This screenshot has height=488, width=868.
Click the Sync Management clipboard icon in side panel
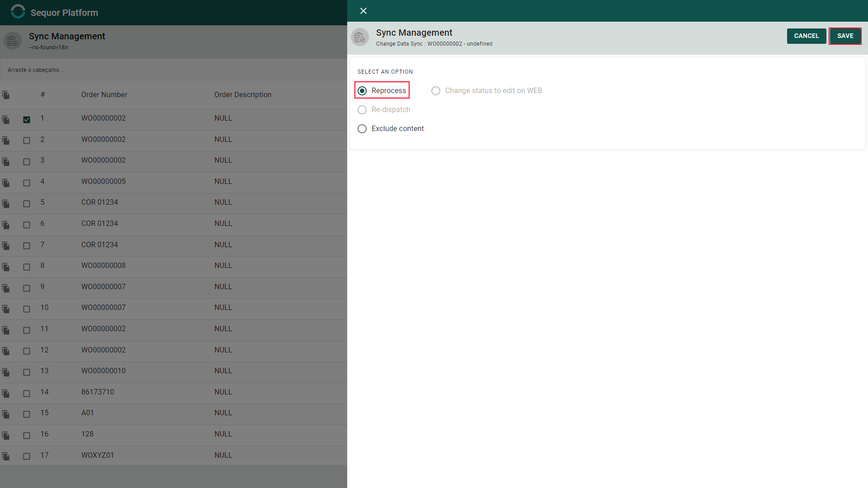(x=360, y=37)
